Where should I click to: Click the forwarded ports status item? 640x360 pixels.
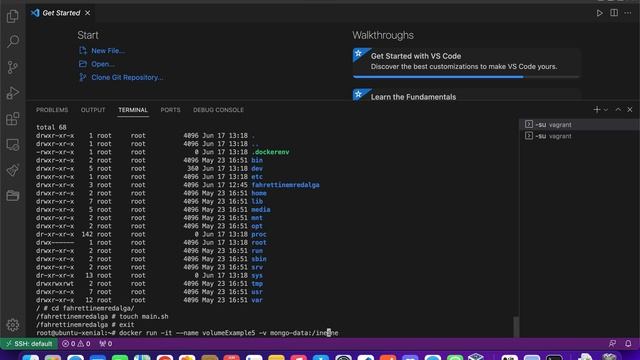coord(106,344)
